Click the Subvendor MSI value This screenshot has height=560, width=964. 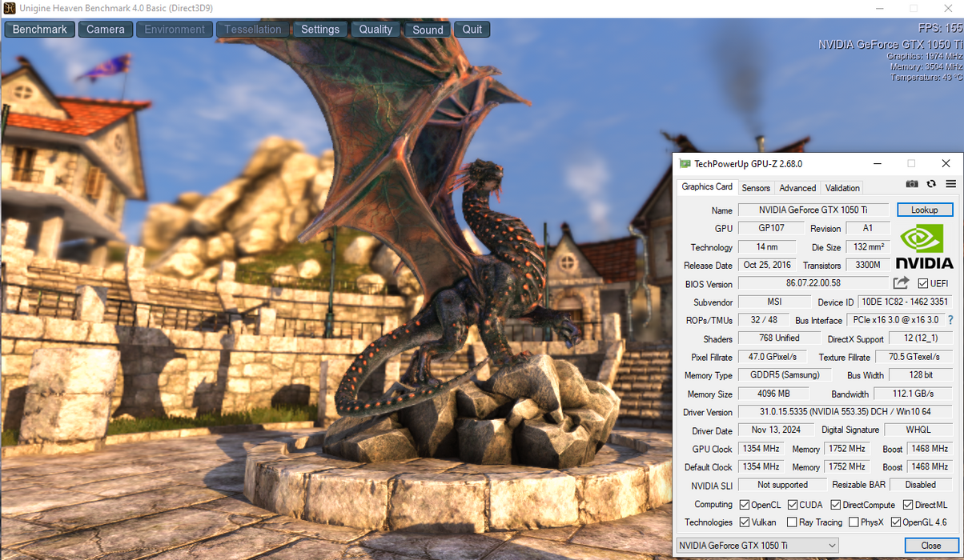coord(773,302)
